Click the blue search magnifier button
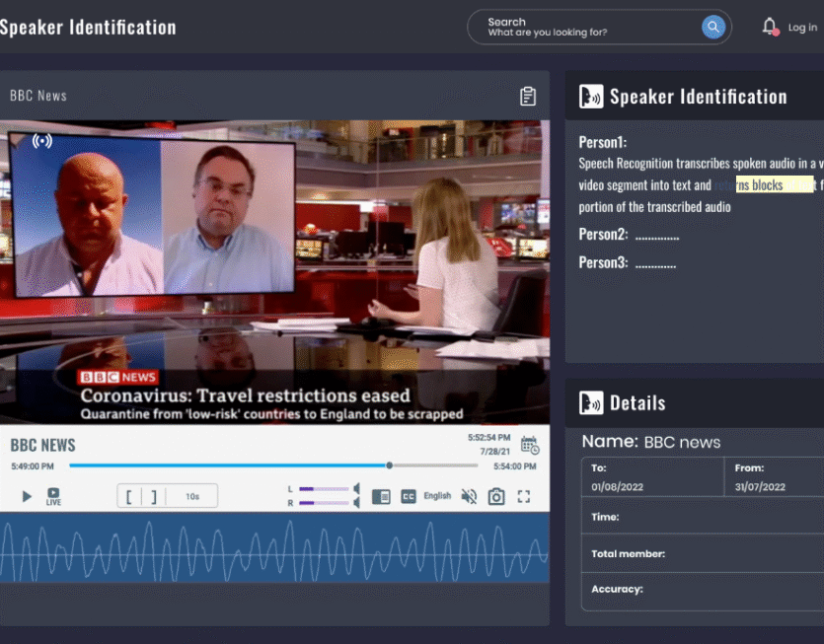Image resolution: width=824 pixels, height=644 pixels. (713, 27)
